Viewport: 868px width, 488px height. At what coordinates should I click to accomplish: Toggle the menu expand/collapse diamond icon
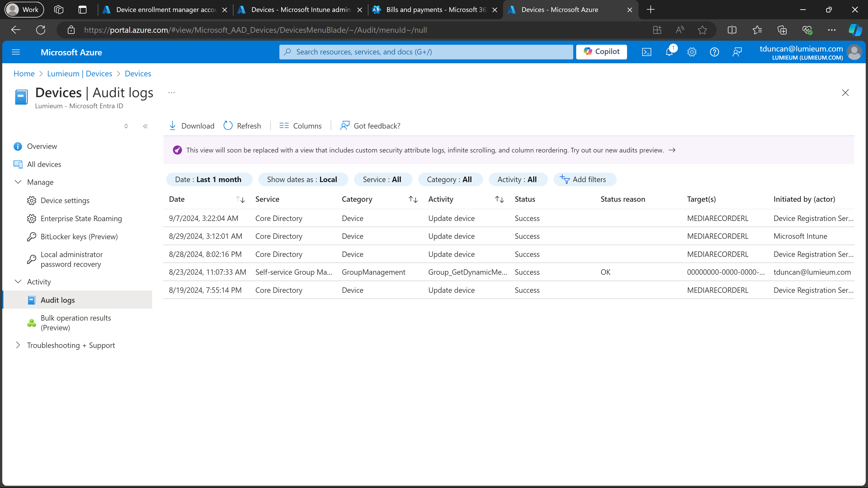point(126,126)
